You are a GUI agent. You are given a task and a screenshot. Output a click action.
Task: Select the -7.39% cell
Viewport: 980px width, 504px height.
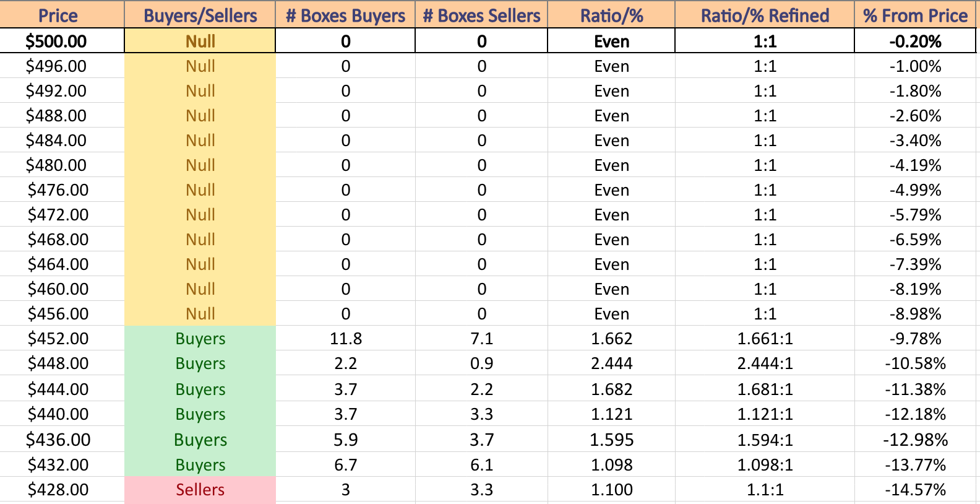coord(916,264)
